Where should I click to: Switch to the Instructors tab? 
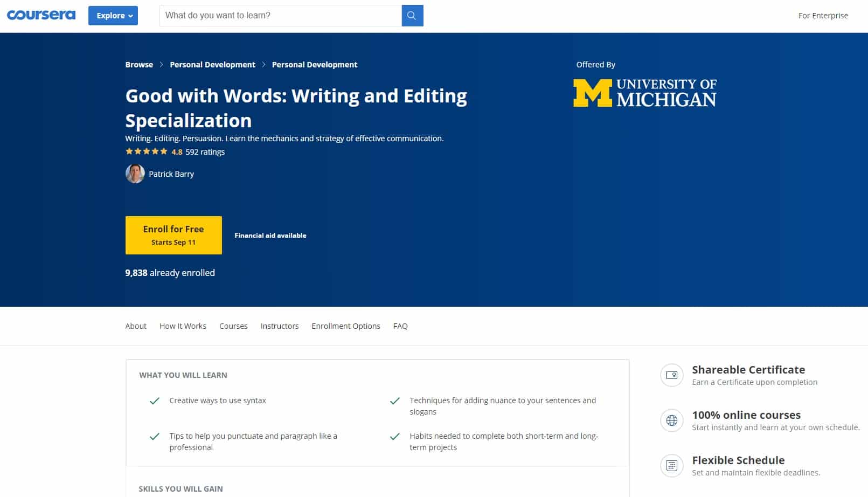coord(280,326)
